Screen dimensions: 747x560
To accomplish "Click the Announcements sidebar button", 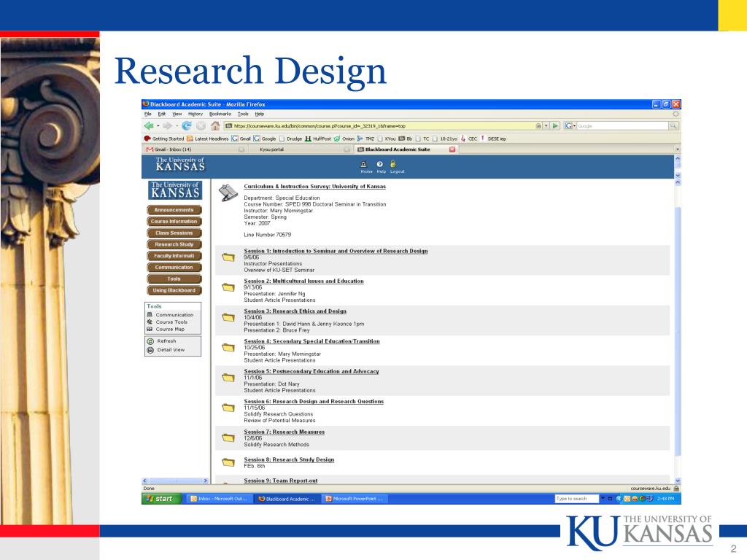I will [174, 210].
